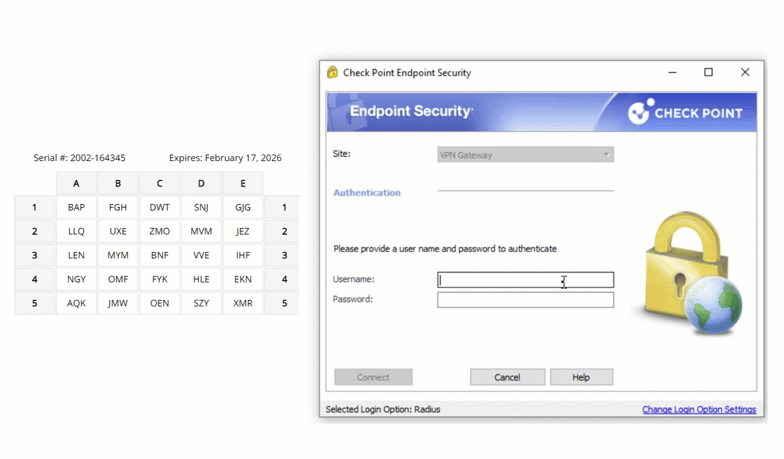Select grid cell OEN
The width and height of the screenshot is (784, 459).
click(160, 303)
